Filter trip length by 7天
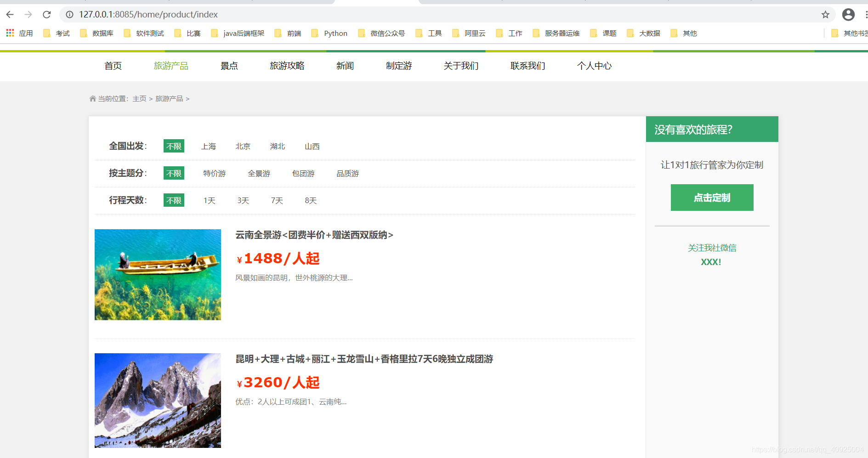This screenshot has height=458, width=868. click(277, 200)
